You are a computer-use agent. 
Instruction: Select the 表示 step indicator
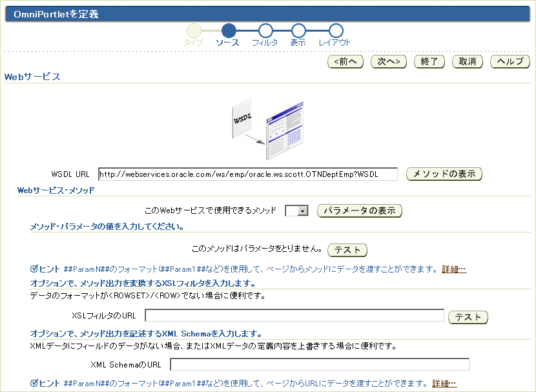pyautogui.click(x=298, y=30)
